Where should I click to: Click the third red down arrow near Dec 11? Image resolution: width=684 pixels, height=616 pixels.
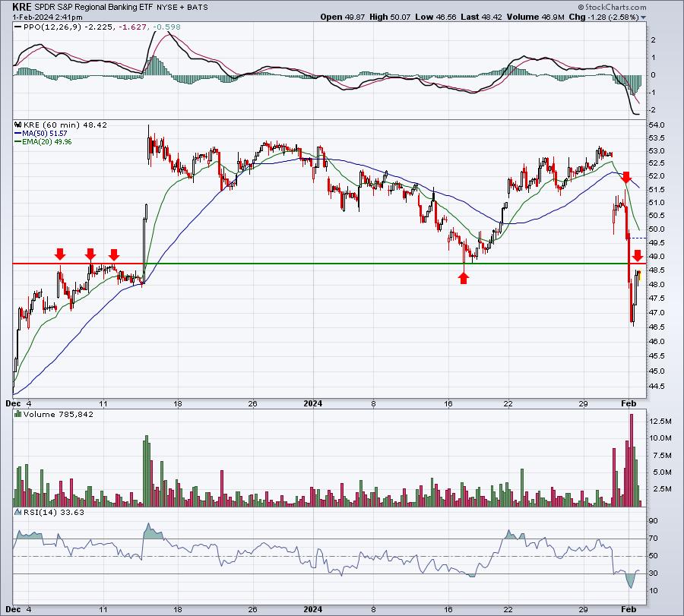[x=114, y=254]
